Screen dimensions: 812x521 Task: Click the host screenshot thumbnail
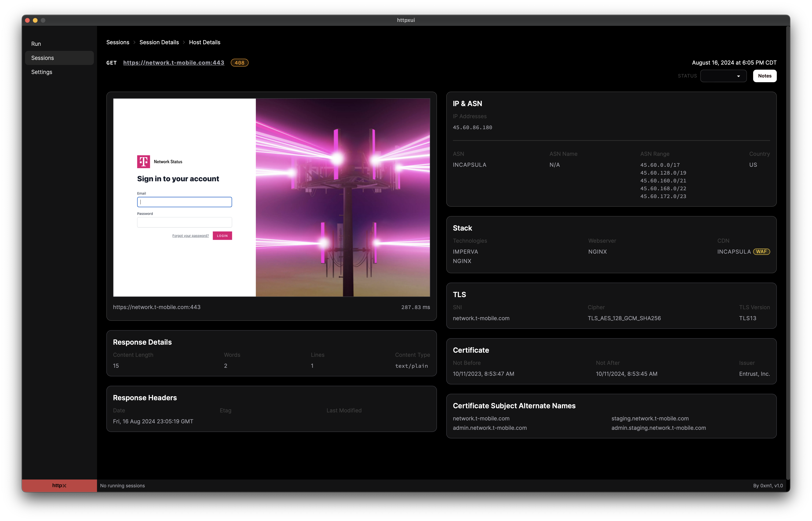271,197
